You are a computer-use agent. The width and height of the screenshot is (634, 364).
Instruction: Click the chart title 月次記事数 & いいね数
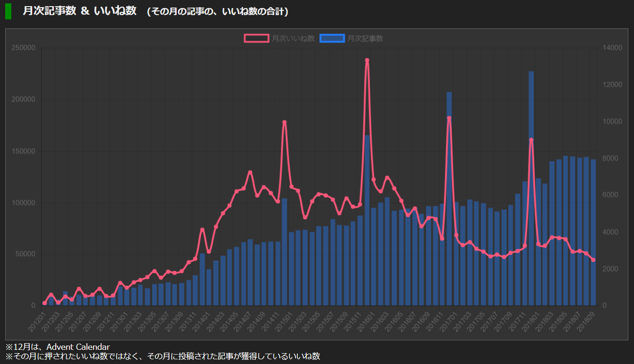(x=80, y=11)
